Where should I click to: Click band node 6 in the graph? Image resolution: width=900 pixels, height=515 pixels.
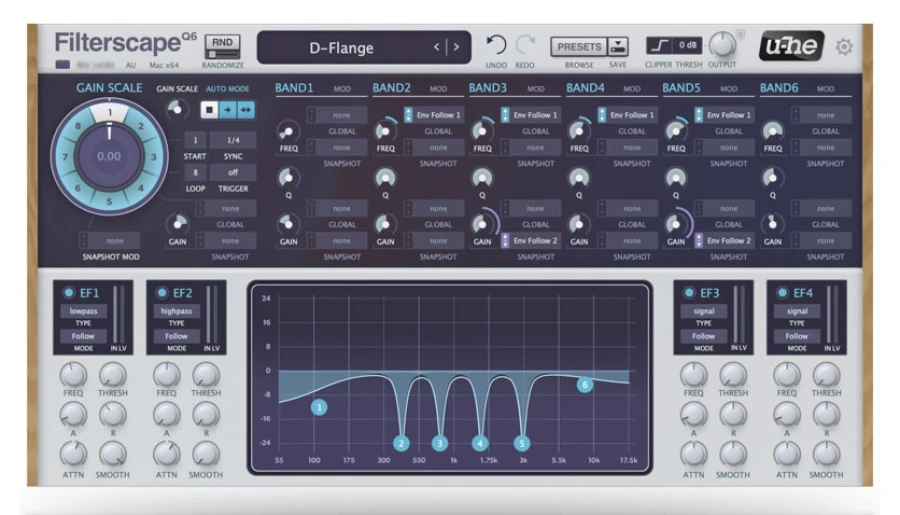[x=585, y=385]
